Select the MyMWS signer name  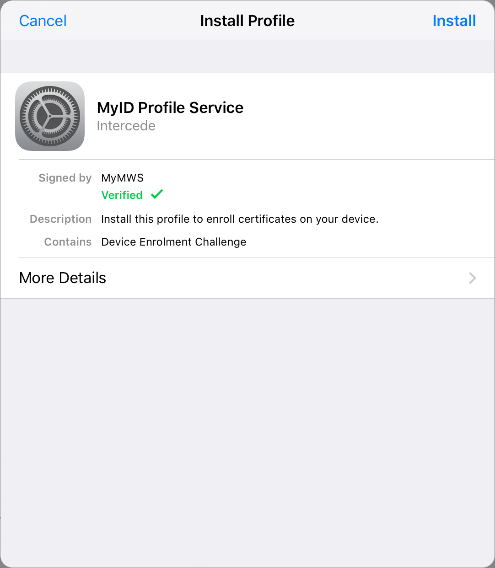point(122,178)
